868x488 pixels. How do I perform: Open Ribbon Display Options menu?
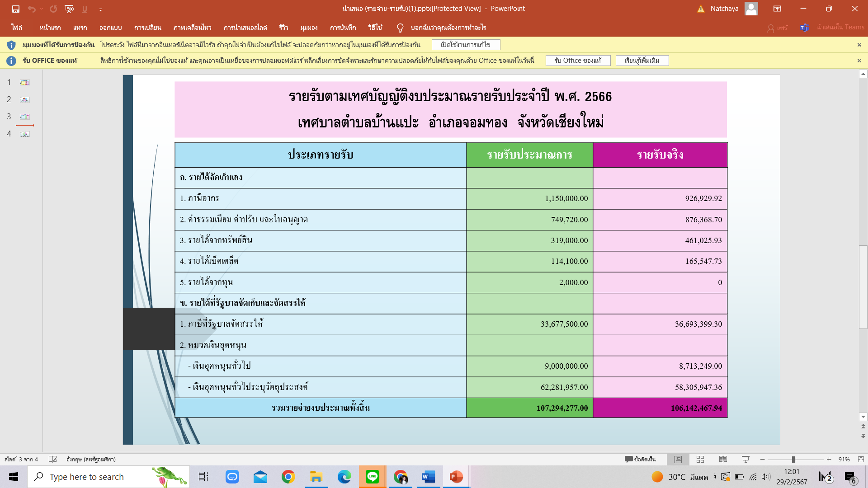[777, 9]
